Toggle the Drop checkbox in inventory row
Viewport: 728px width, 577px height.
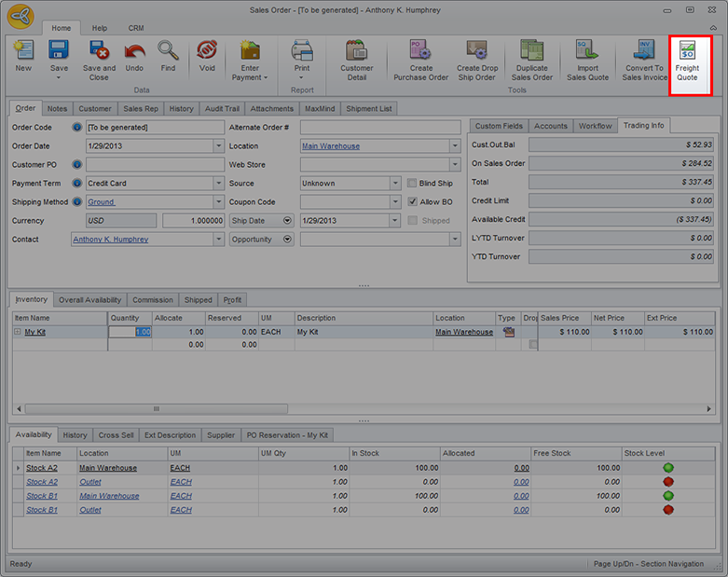(533, 345)
